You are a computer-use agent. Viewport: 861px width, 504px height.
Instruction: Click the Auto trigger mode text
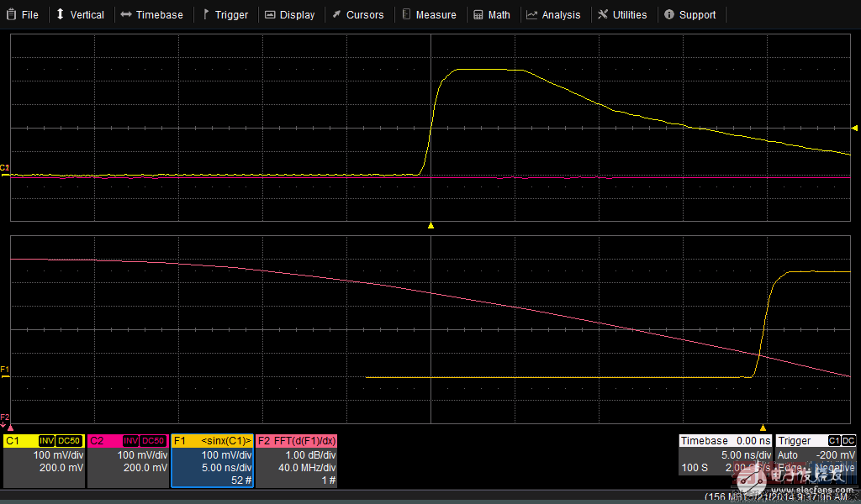[787, 455]
